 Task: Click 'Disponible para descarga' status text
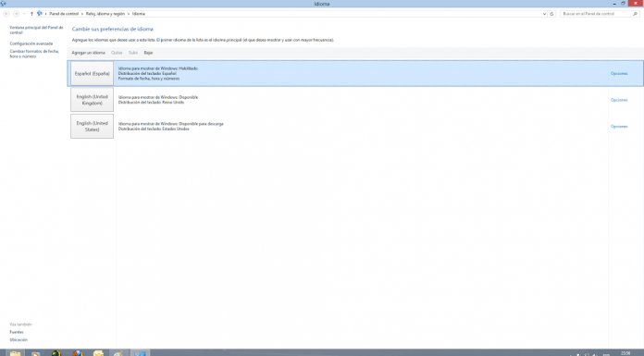[x=202, y=124]
